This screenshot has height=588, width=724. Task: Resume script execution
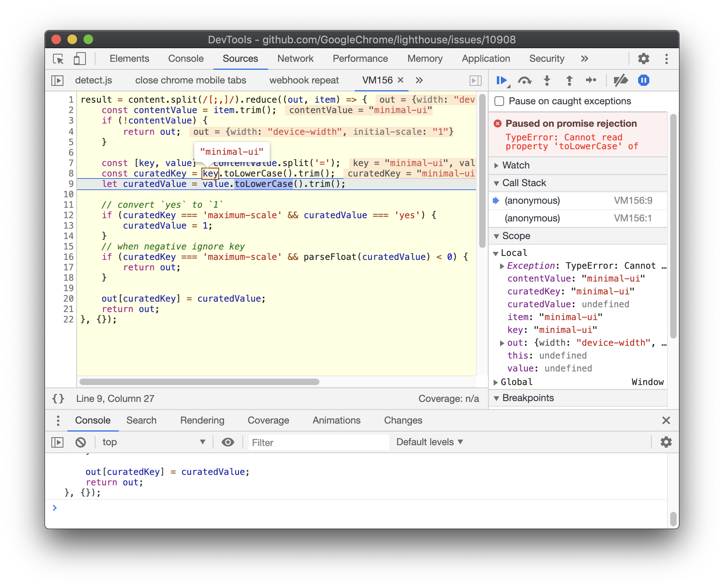pos(502,81)
